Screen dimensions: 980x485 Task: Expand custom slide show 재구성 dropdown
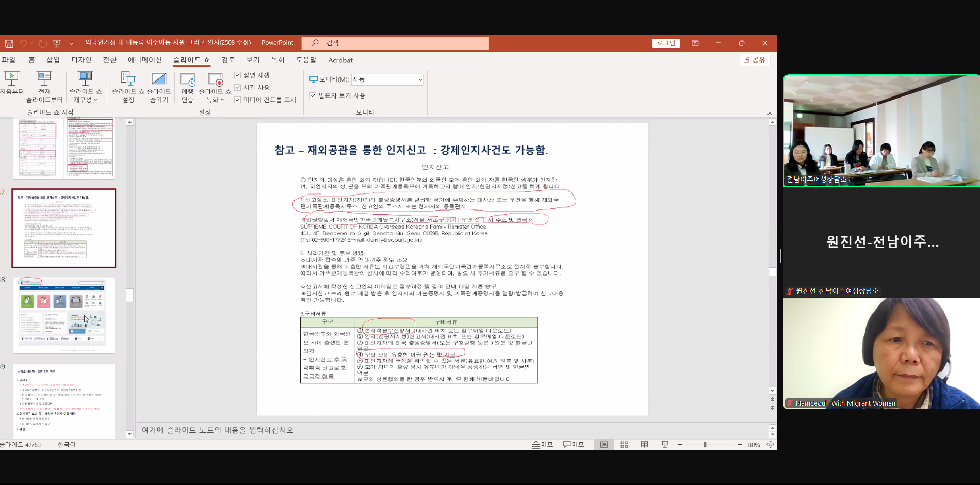tap(85, 100)
